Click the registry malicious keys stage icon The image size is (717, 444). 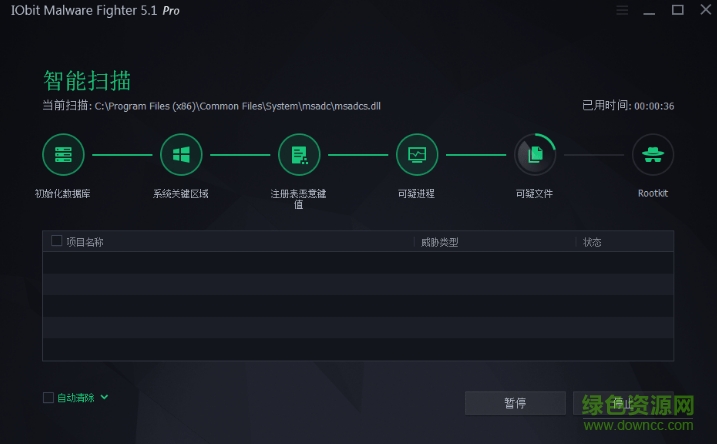tap(299, 155)
